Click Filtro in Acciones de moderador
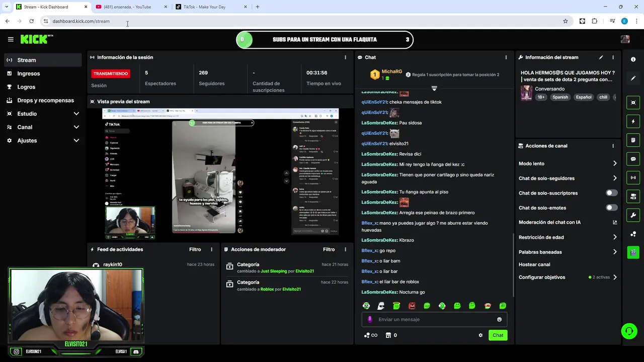 click(x=329, y=249)
